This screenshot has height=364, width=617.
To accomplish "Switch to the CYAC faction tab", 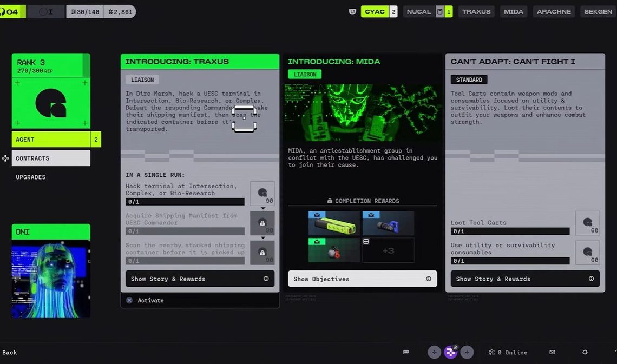I will (375, 11).
